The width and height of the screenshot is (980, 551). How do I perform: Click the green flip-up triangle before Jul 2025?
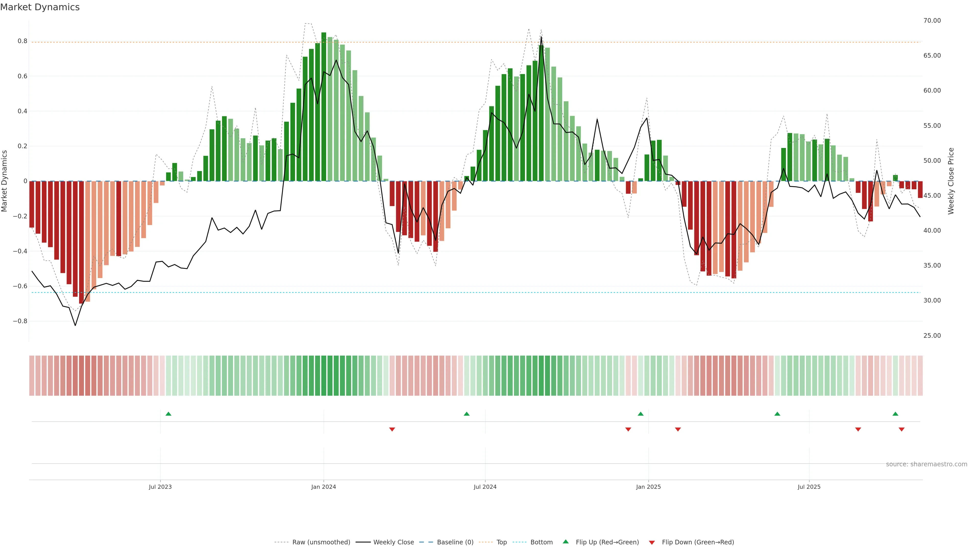tap(777, 414)
